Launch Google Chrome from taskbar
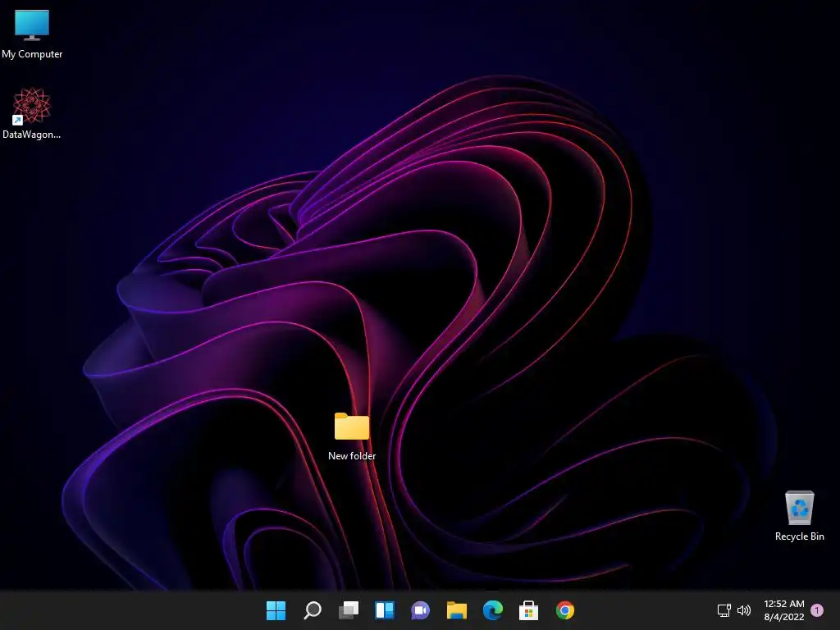This screenshot has width=840, height=630. click(564, 610)
